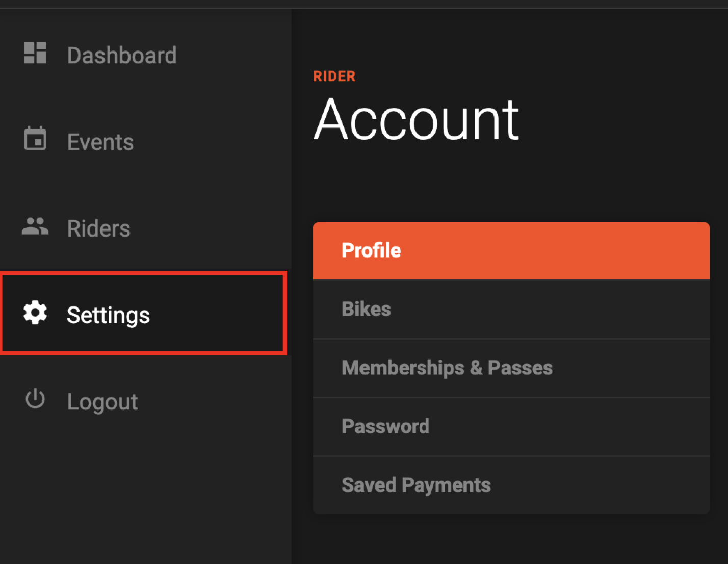Click the Account page heading
Image resolution: width=728 pixels, height=564 pixels.
point(416,120)
